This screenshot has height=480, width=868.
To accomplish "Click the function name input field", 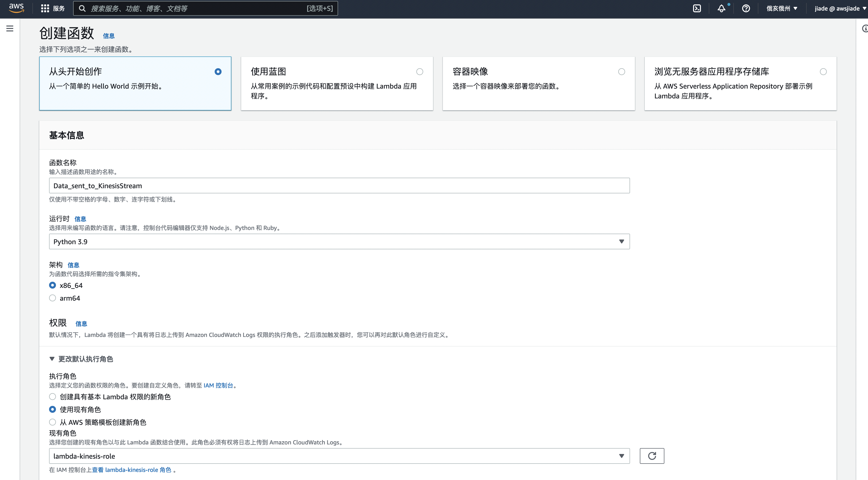I will [339, 186].
